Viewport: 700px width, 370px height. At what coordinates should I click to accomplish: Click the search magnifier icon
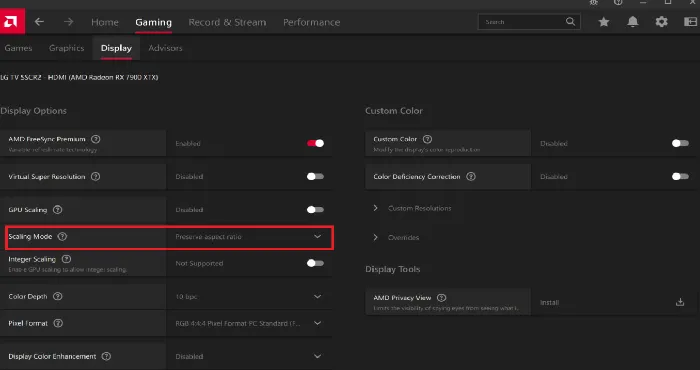(x=570, y=21)
